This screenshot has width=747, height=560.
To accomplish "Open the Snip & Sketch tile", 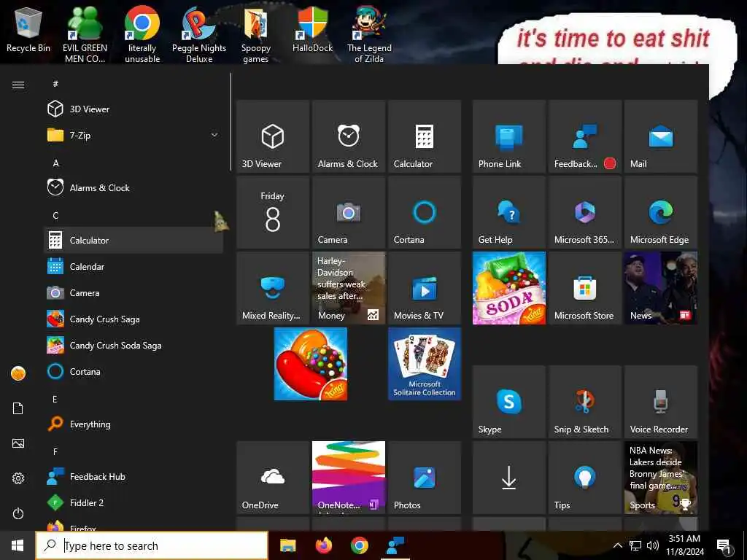I will pos(584,402).
